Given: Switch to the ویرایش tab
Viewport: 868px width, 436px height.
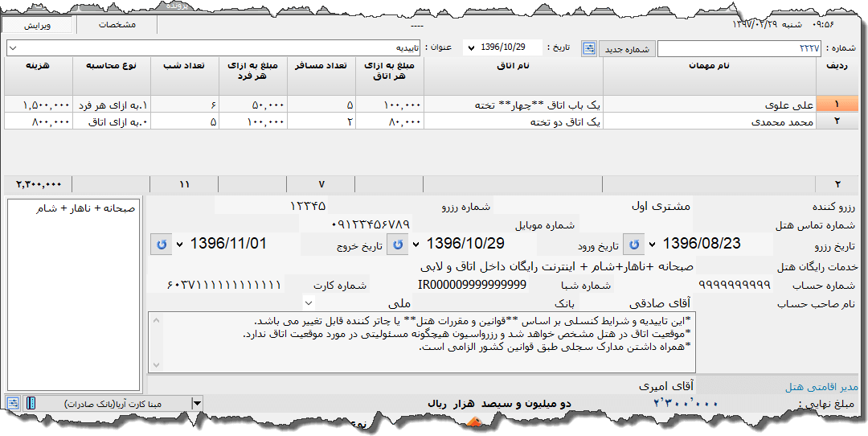Looking at the screenshot, I should (x=38, y=25).
